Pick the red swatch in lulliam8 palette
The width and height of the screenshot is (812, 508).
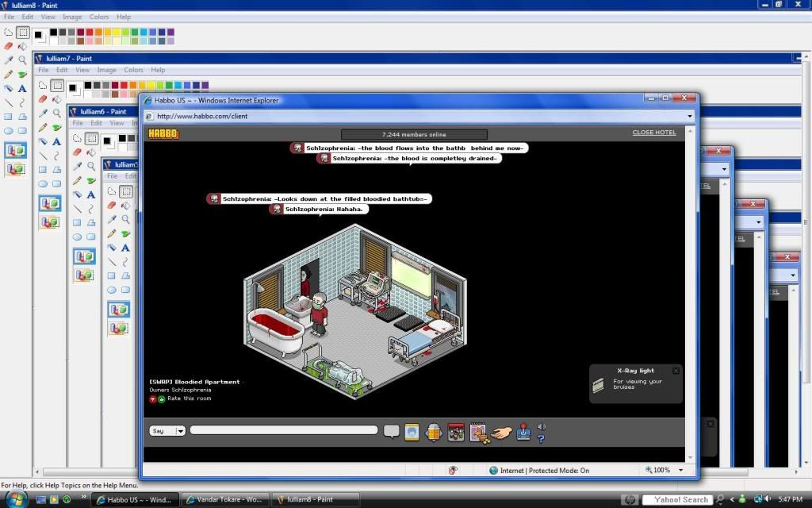point(88,33)
